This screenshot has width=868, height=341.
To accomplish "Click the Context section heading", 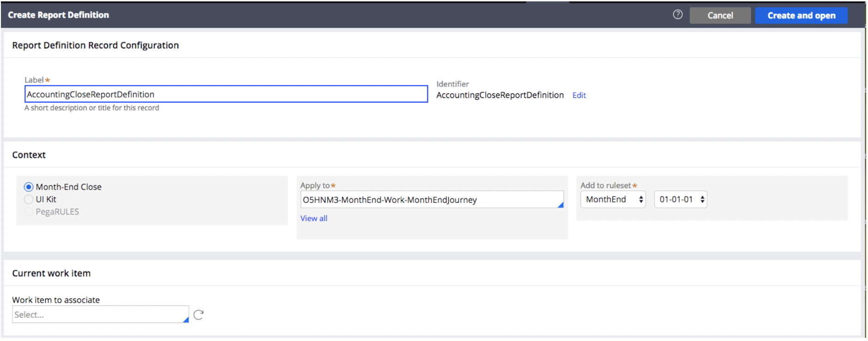I will (x=29, y=155).
